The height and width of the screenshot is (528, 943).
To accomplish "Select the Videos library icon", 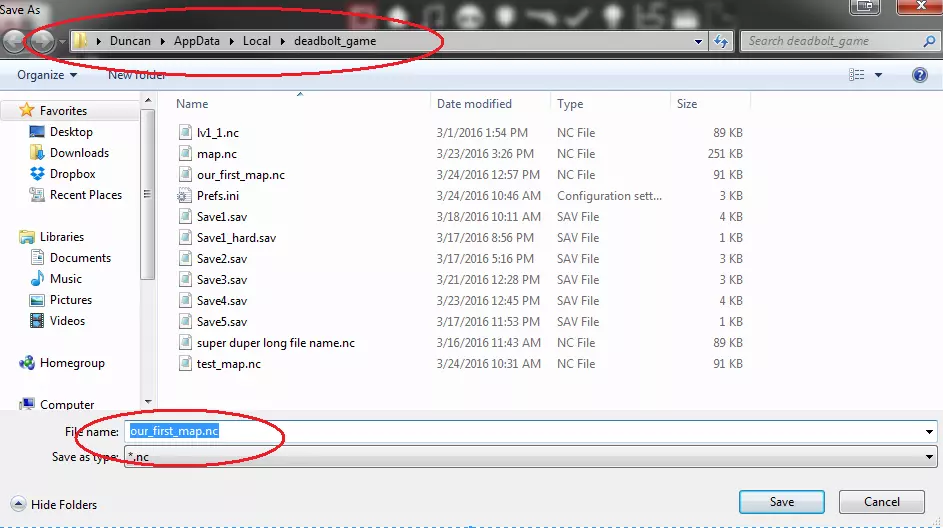I will 37,321.
